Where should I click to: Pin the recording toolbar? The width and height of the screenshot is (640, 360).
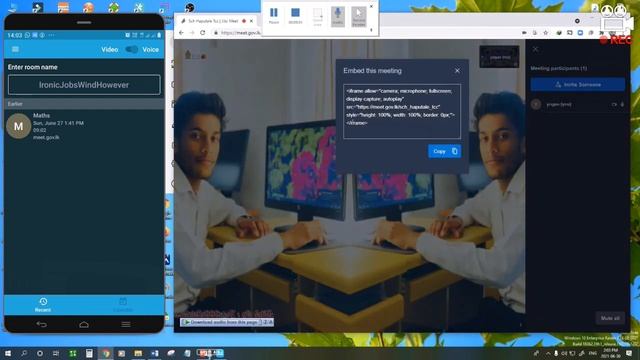point(371,30)
